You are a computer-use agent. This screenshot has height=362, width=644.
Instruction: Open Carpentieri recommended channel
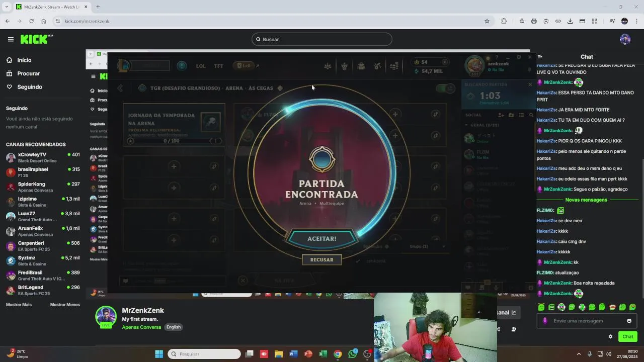tap(43, 246)
